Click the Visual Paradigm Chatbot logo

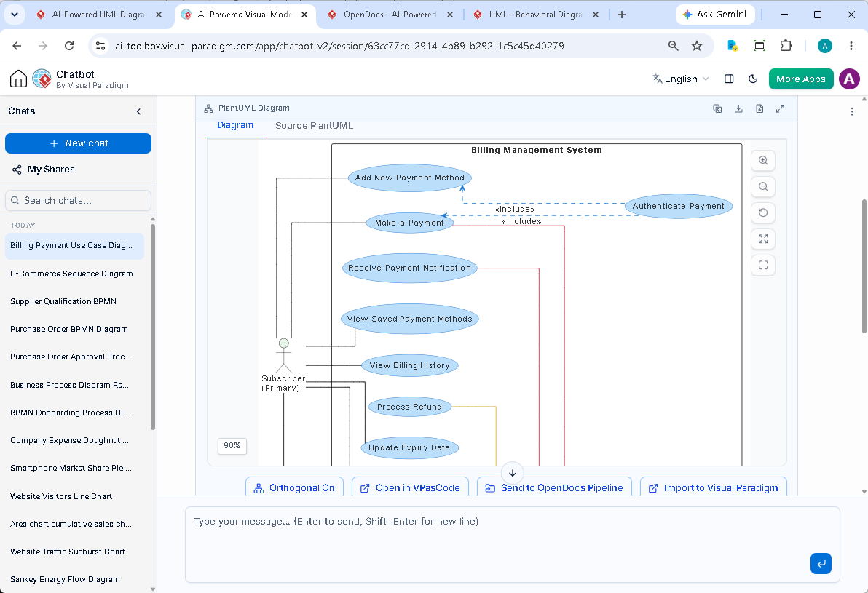[42, 79]
